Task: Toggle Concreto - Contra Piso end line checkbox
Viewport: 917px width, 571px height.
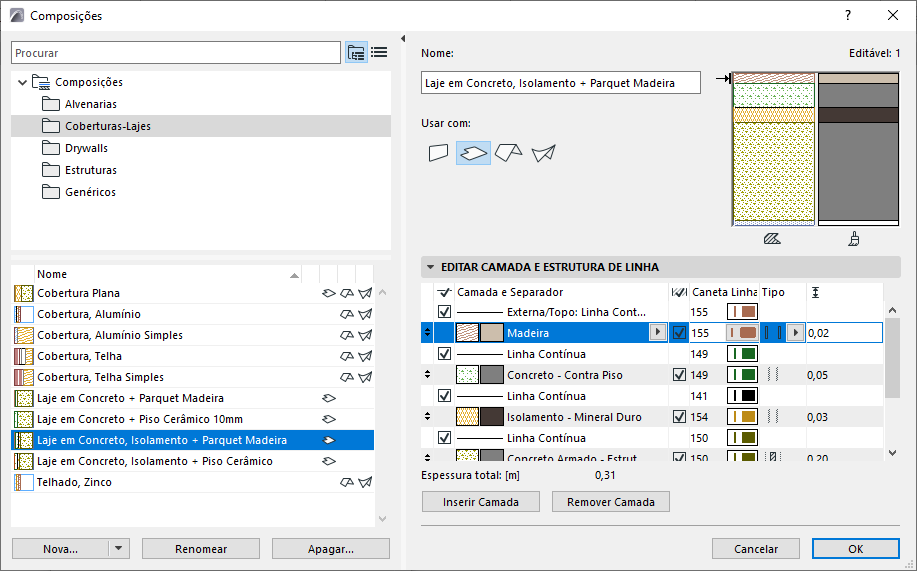Action: [679, 375]
